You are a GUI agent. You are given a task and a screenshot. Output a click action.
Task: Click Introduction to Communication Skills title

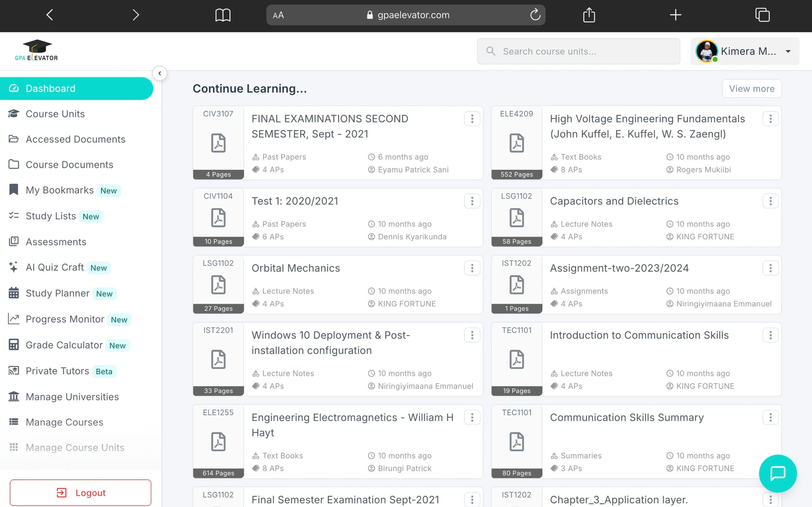[x=639, y=335]
